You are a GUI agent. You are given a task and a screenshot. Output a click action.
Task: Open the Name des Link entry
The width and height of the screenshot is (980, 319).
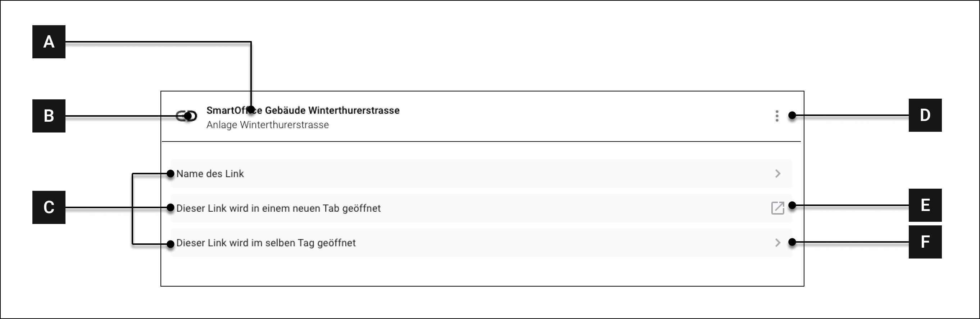point(210,174)
